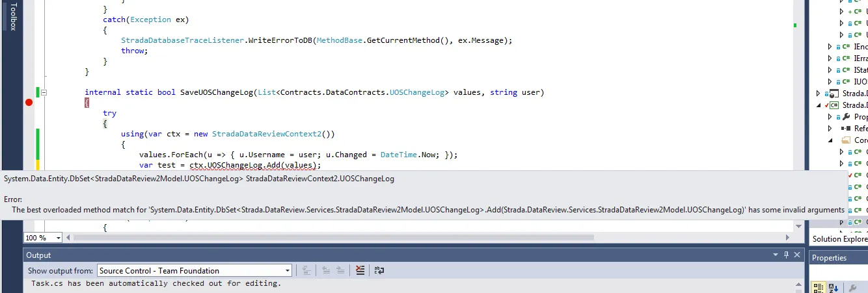Viewport: 868px width, 293px height.
Task: Click the 'try' keyword in SaveUOSChangeLog
Action: pos(109,113)
